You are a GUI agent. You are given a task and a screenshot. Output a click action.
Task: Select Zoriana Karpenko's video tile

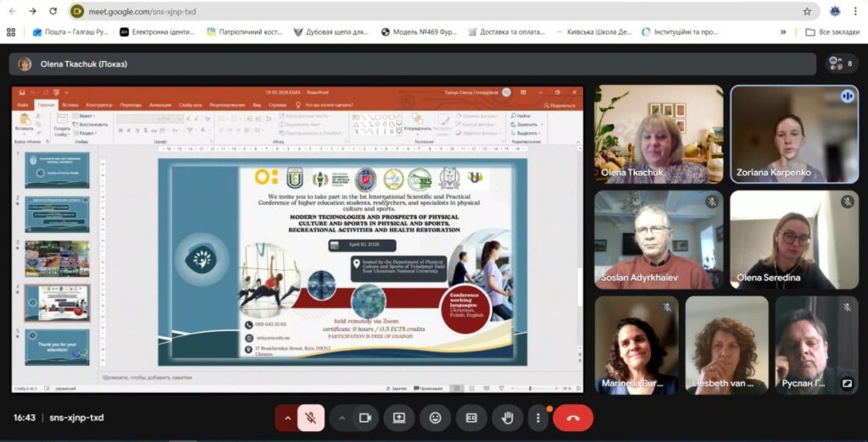pyautogui.click(x=794, y=134)
